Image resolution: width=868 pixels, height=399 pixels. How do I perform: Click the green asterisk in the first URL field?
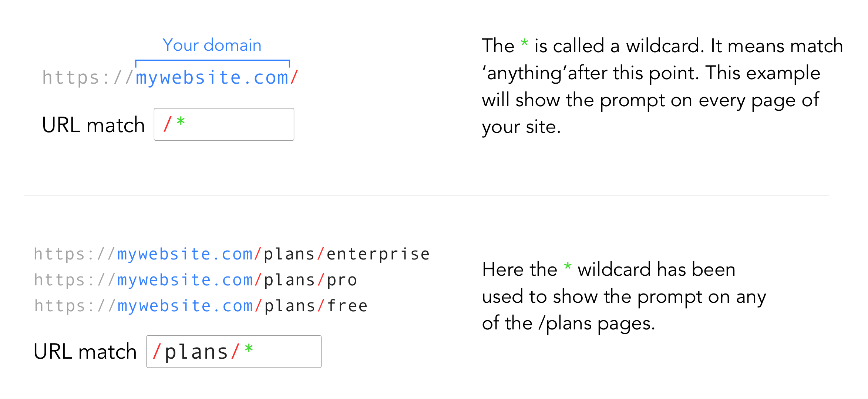point(181,121)
